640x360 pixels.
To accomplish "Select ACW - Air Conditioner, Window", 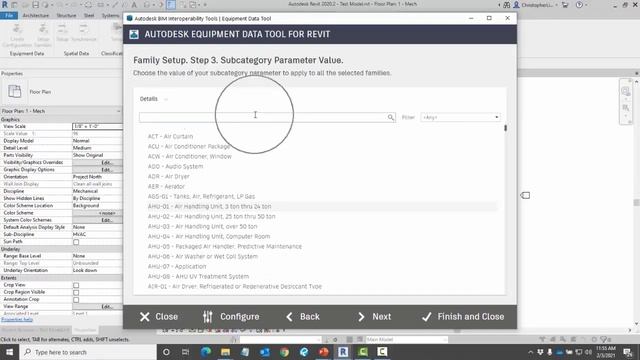I will coord(189,156).
